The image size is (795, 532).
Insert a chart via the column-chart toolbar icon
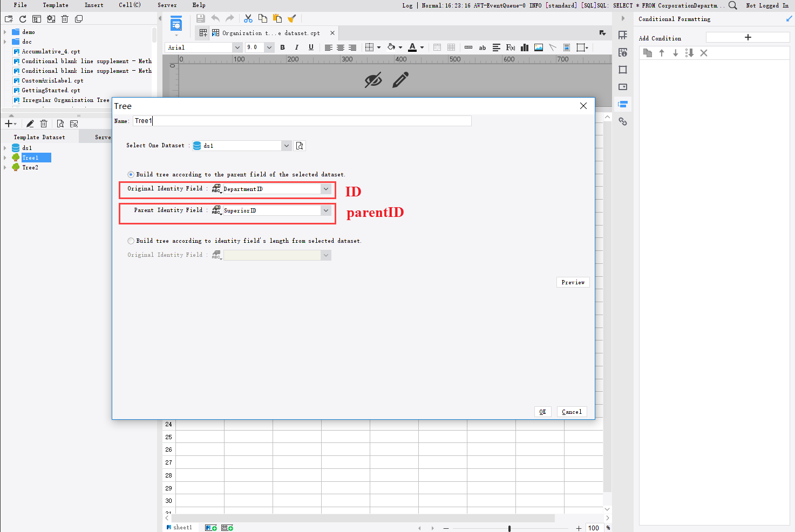click(x=524, y=47)
